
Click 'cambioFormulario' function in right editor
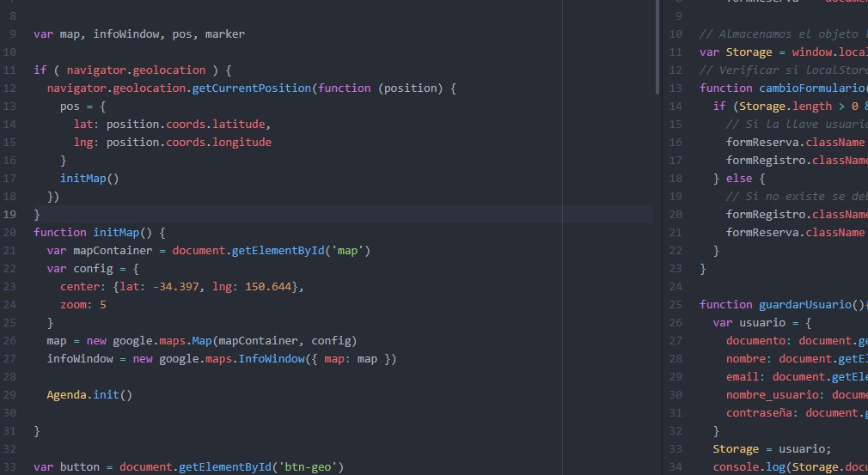[812, 88]
